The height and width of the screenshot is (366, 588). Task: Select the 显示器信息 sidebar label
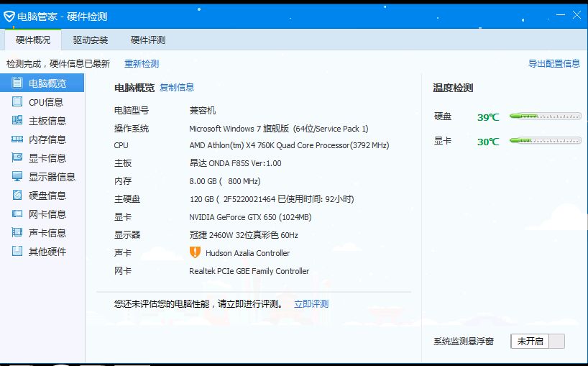pos(52,177)
